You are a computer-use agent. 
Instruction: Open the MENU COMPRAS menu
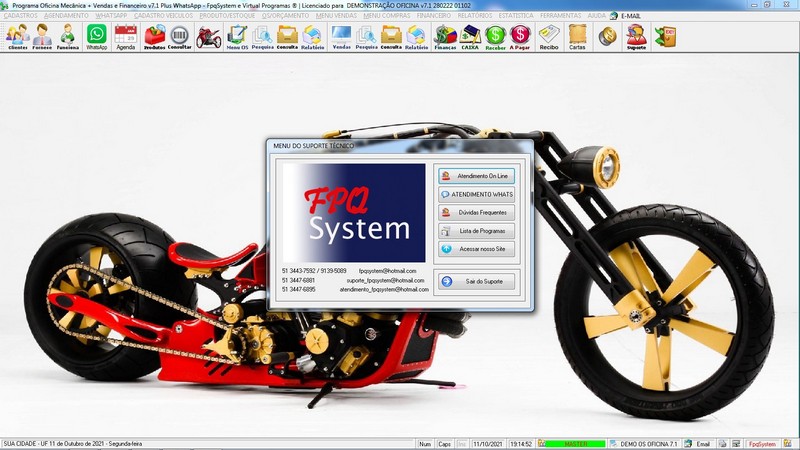(387, 16)
